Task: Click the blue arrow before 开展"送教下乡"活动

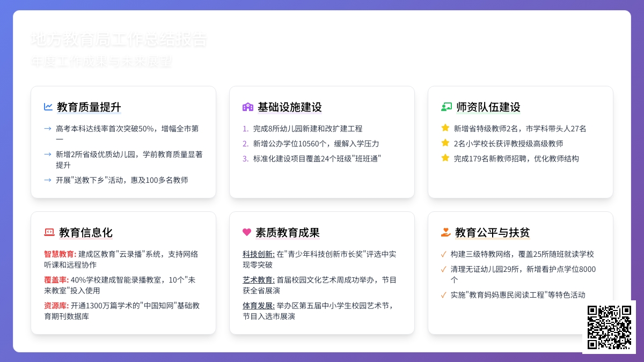Action: 48,180
